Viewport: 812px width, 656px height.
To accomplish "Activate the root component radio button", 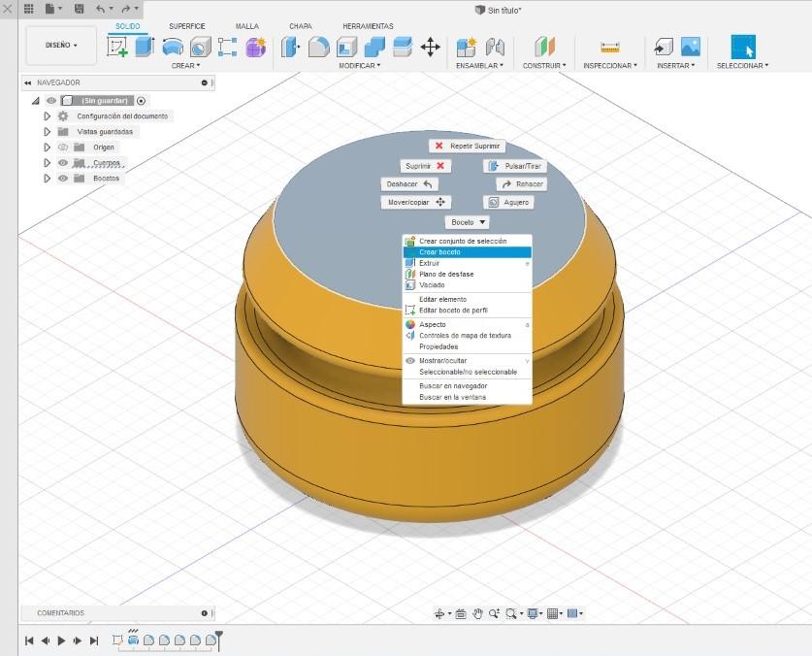I will coord(141,101).
